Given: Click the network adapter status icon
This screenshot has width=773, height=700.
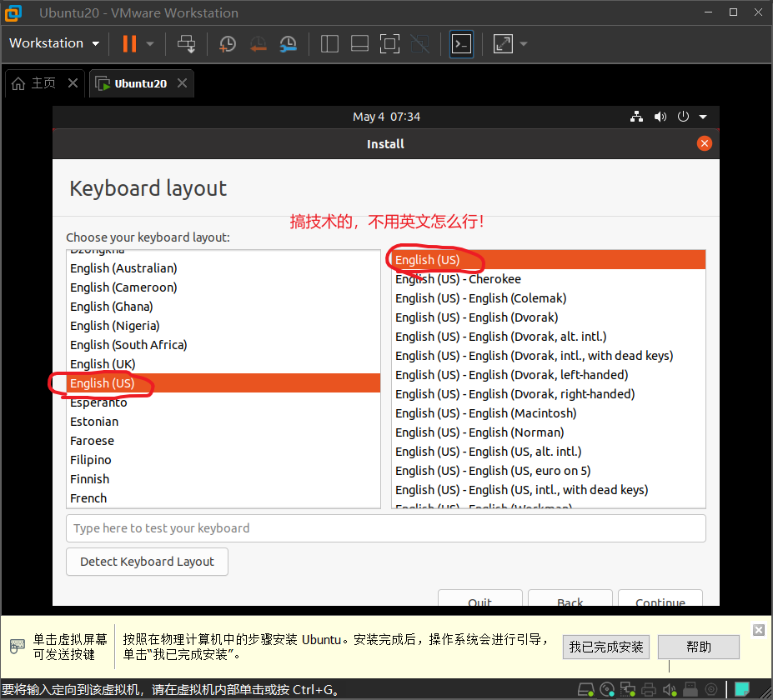Looking at the screenshot, I should (x=628, y=690).
